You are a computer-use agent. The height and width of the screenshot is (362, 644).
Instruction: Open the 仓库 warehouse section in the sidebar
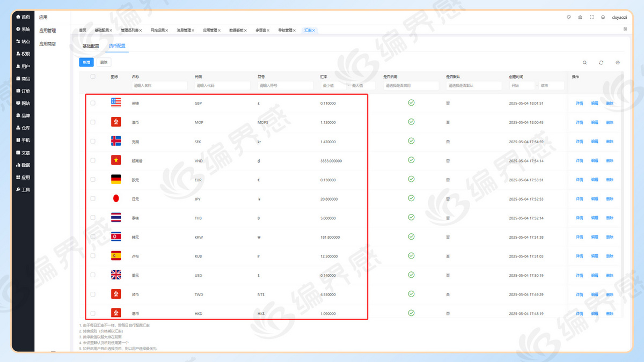[x=23, y=128]
